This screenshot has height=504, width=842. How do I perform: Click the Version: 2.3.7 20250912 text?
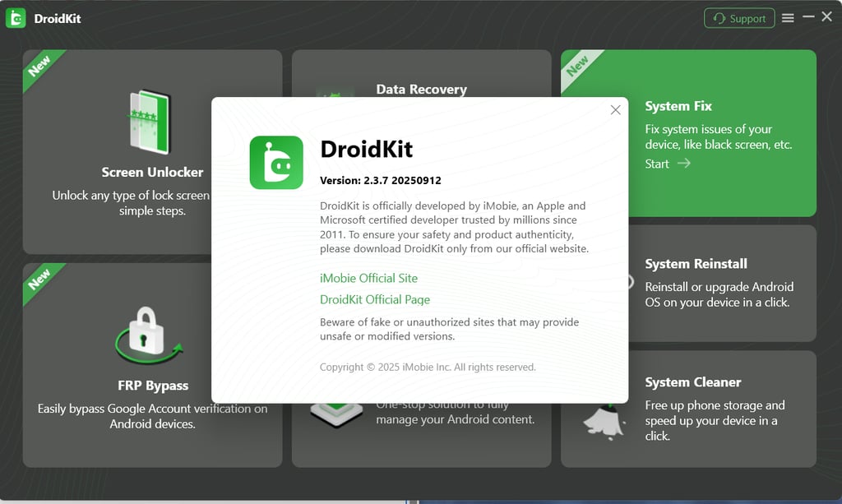380,180
